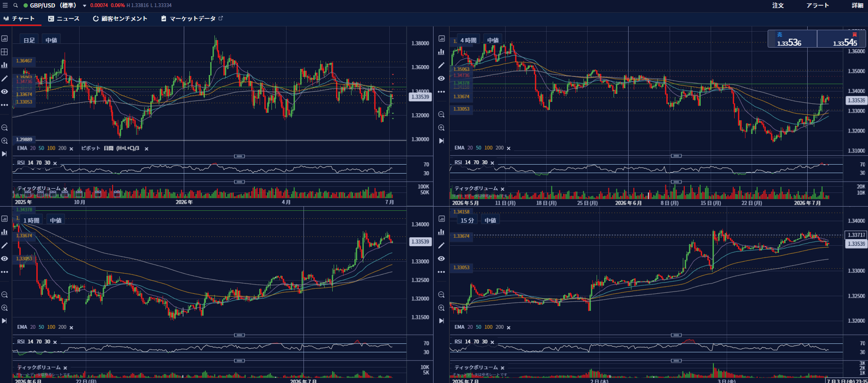Viewport: 868px width, 383px height.
Task: Zoom in the daily chart
Action: [5, 141]
